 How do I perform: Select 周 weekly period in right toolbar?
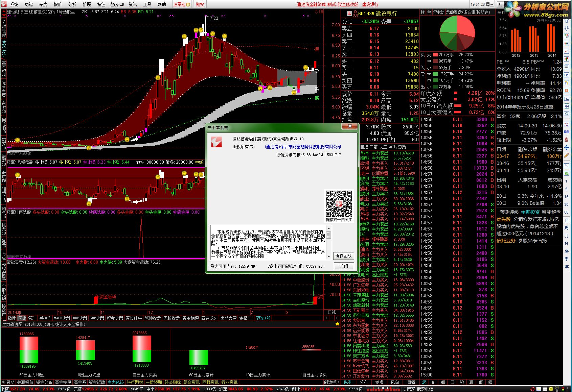pyautogui.click(x=567, y=228)
